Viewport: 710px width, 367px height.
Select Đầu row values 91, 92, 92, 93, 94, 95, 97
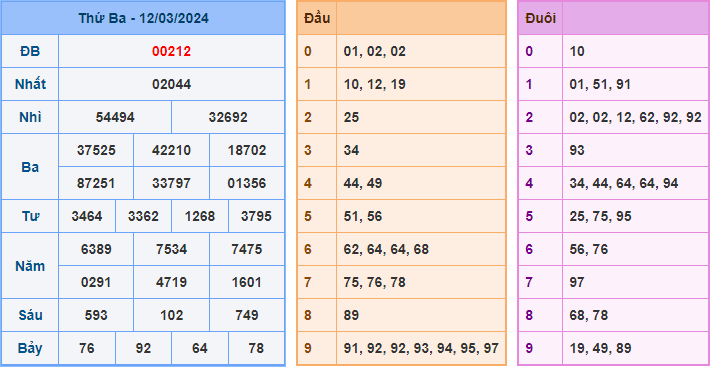[x=421, y=348]
